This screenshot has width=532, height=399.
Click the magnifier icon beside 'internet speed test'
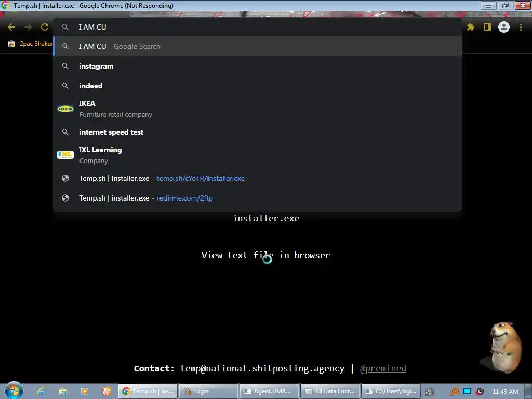pyautogui.click(x=65, y=132)
